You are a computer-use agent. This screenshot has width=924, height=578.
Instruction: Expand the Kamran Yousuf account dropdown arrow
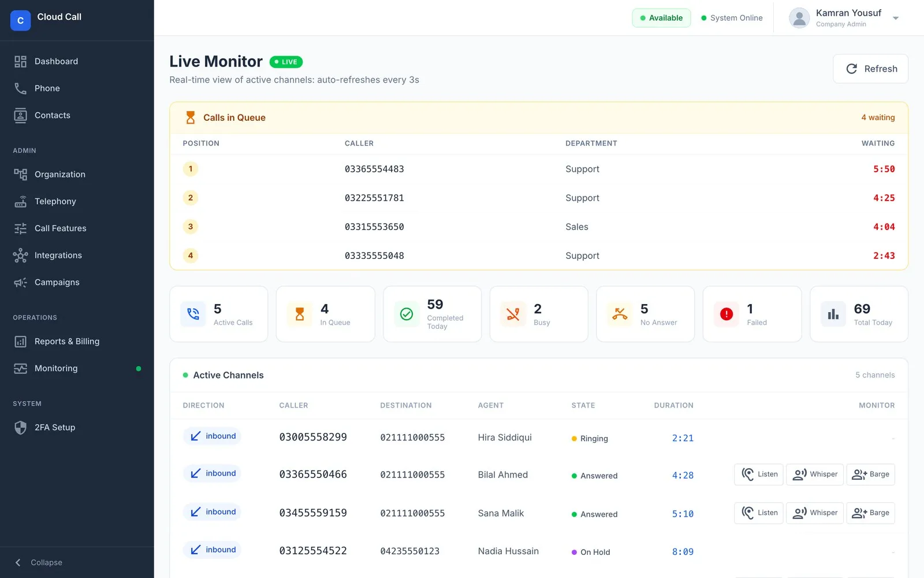896,18
